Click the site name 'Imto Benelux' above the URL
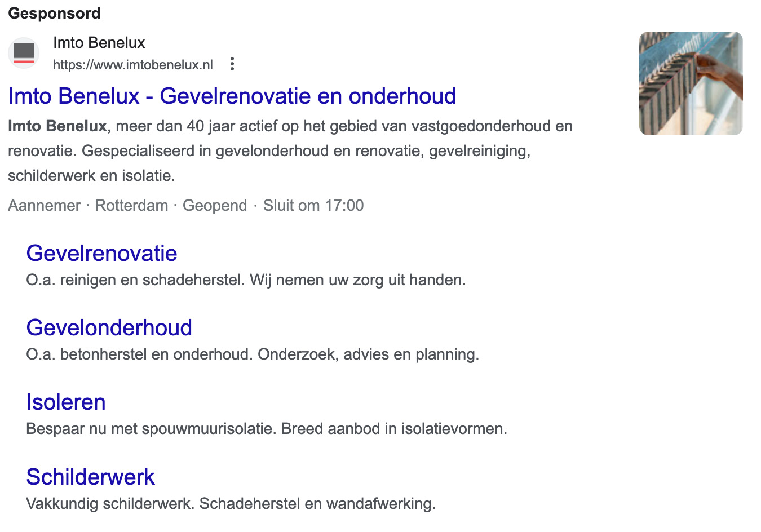Viewport: 761px width, 532px height. [99, 42]
